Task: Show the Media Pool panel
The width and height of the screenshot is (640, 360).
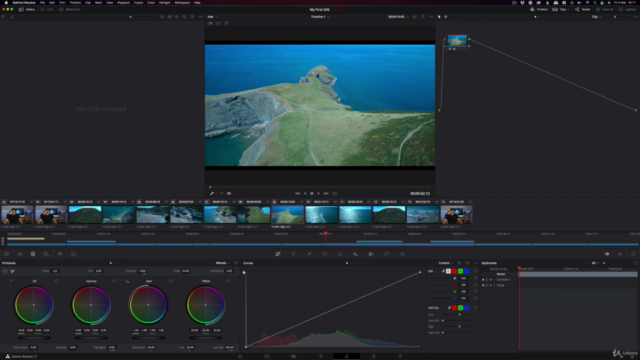Action: pos(69,9)
